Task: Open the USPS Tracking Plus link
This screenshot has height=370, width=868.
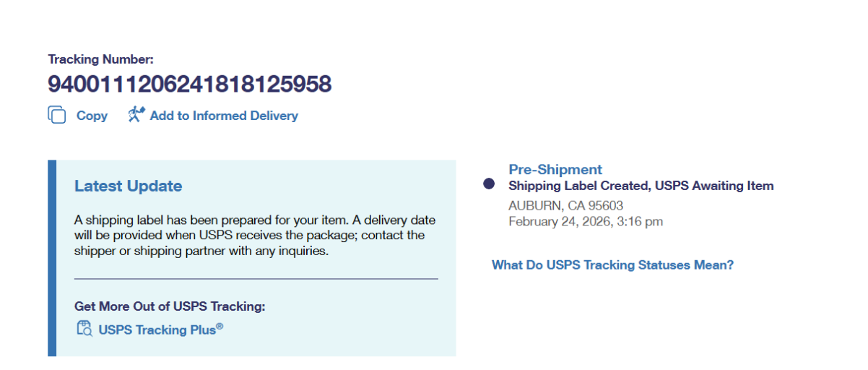Action: pos(157,330)
